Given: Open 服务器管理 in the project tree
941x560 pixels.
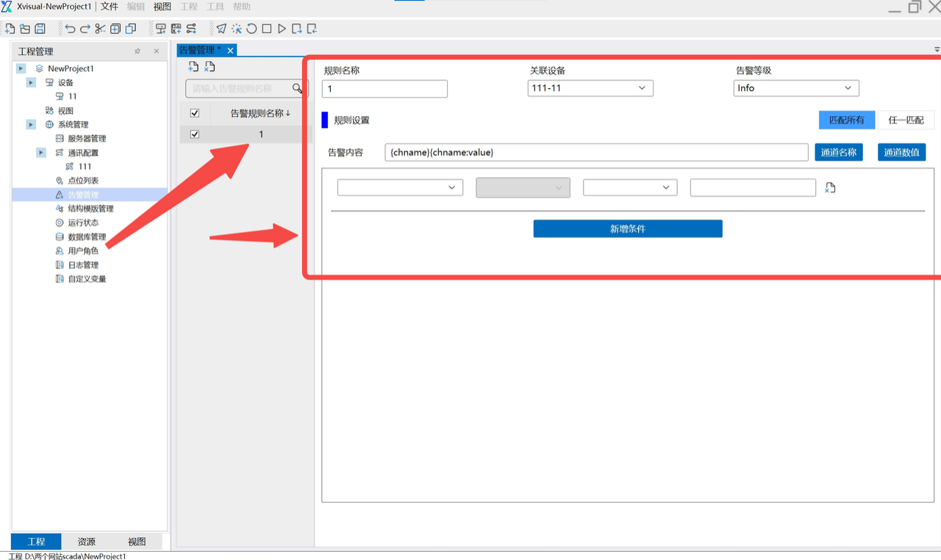Looking at the screenshot, I should [x=87, y=139].
